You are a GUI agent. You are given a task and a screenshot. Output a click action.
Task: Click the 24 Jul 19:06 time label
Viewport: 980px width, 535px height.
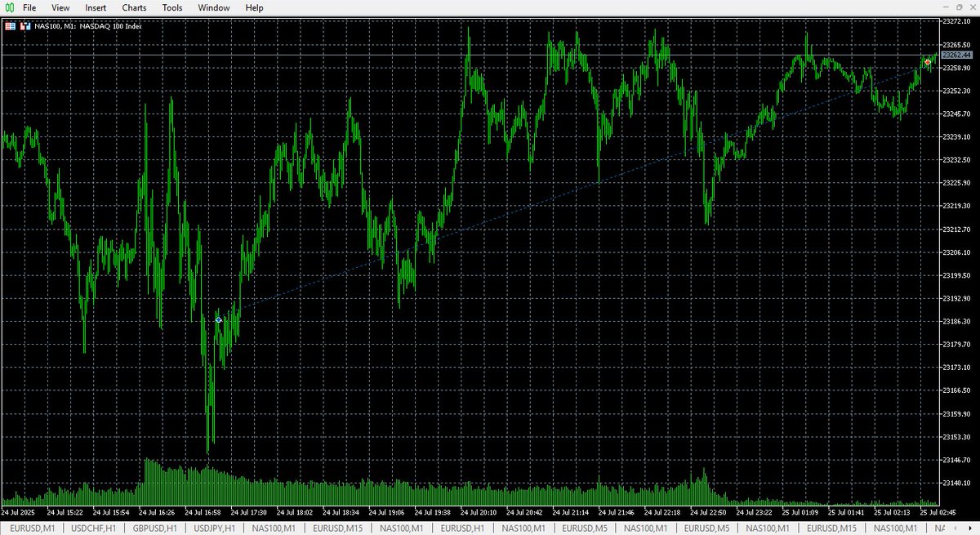point(386,512)
